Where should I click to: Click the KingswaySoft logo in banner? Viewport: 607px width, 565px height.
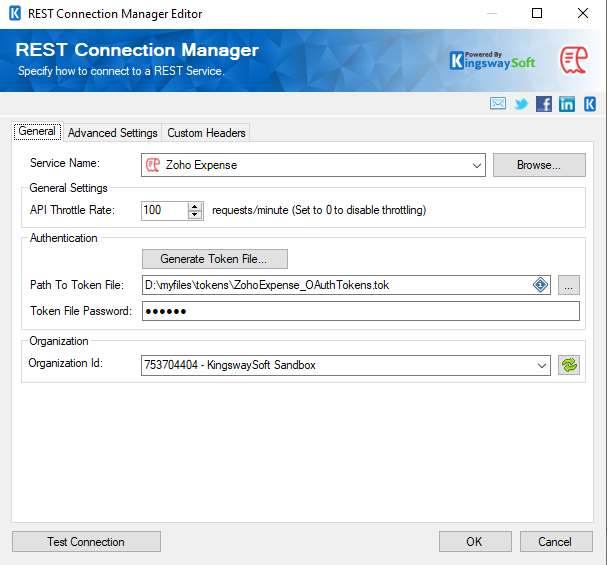[x=492, y=60]
